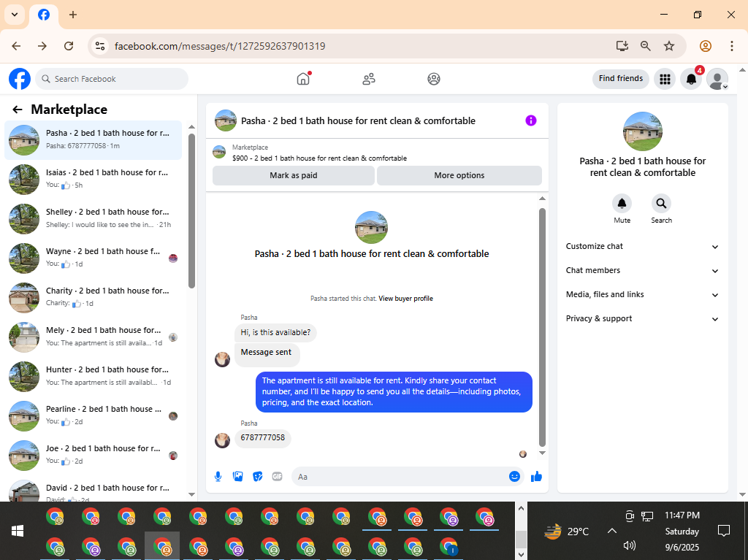Choose a sticker from the sticker icon
The height and width of the screenshot is (560, 748).
(258, 477)
